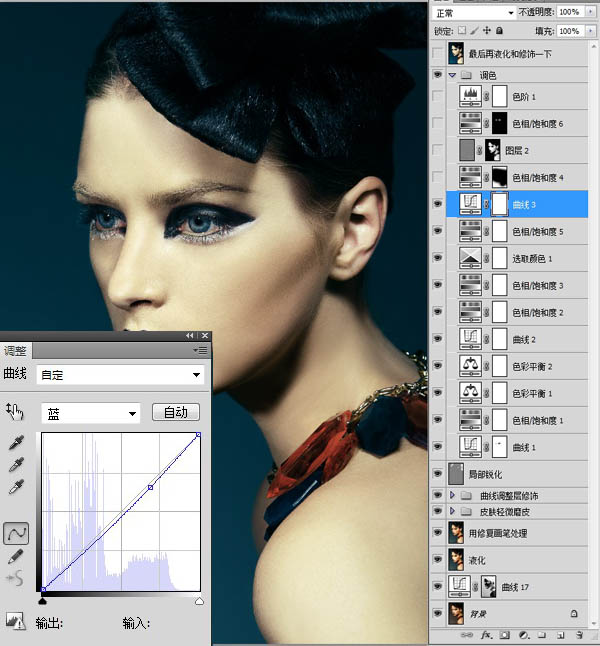600x646 pixels.
Task: Pick the black point eyedropper in Curves
Action: 16,443
